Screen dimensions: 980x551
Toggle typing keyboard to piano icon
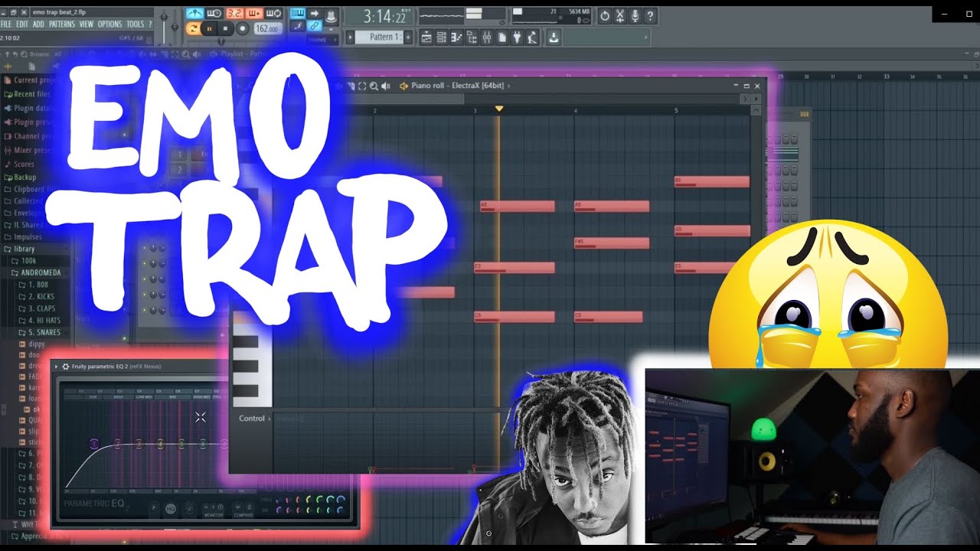(297, 13)
